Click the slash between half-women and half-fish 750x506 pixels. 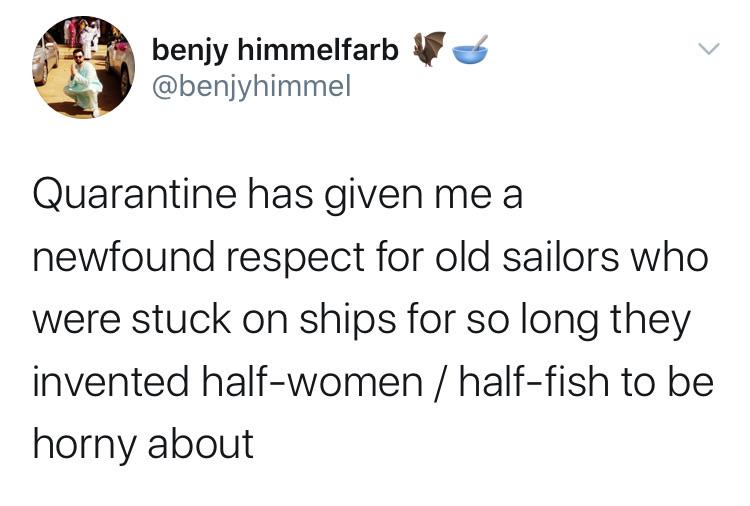click(441, 383)
